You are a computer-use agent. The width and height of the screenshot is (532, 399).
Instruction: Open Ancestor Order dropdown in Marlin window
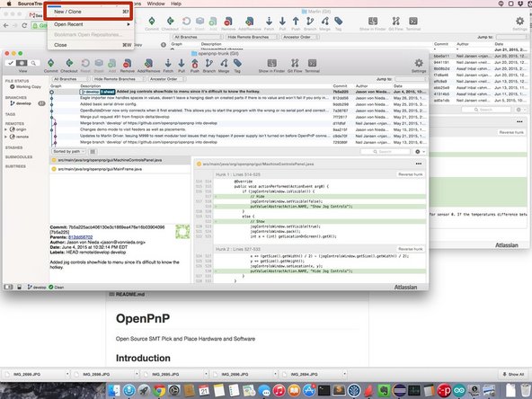[x=300, y=37]
